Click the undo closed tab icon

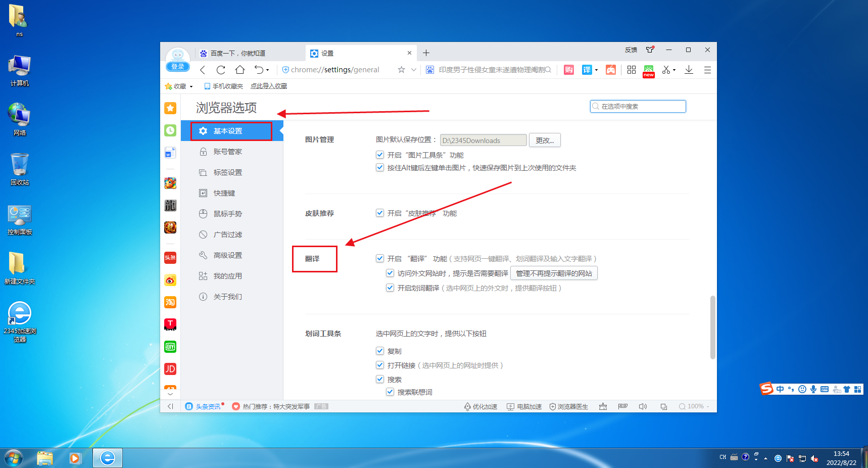[x=259, y=70]
